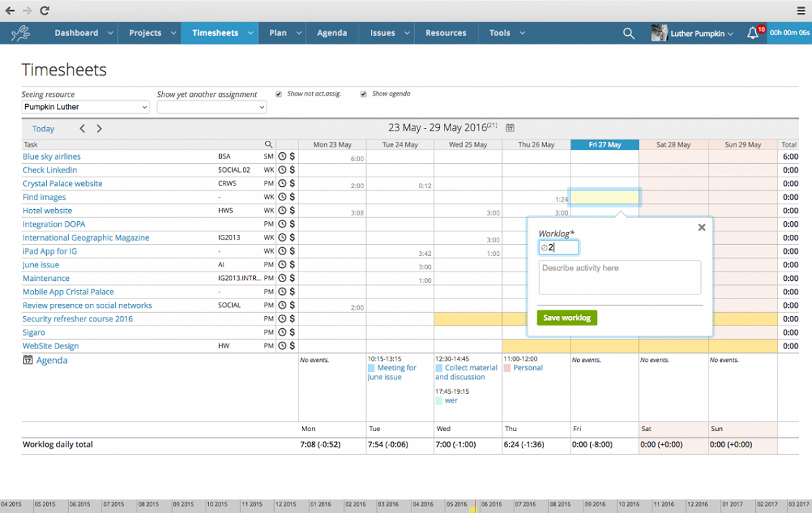
Task: Open the Resources menu
Action: click(446, 32)
